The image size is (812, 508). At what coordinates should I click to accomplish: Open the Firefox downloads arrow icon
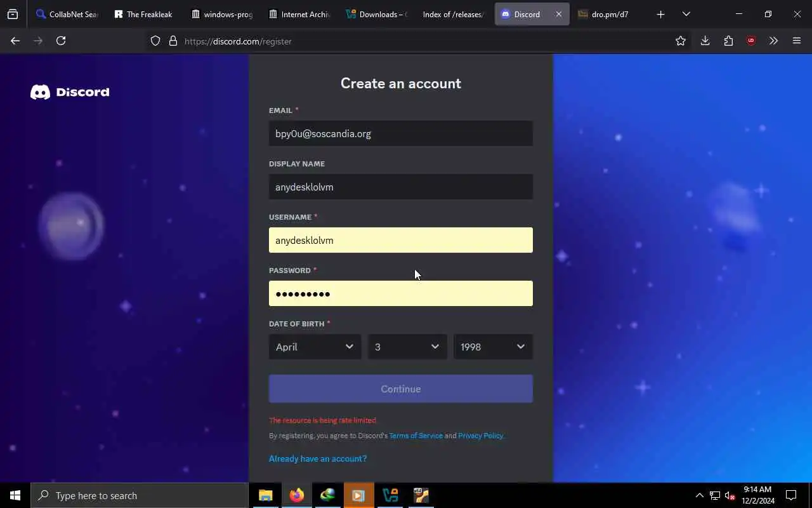[x=705, y=41]
